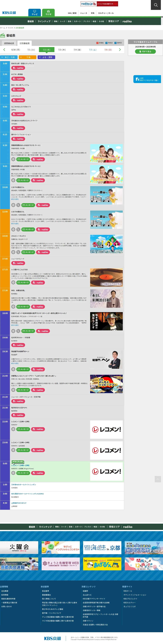
Task: Select date 6/30 (月)
Action: pos(16,50)
